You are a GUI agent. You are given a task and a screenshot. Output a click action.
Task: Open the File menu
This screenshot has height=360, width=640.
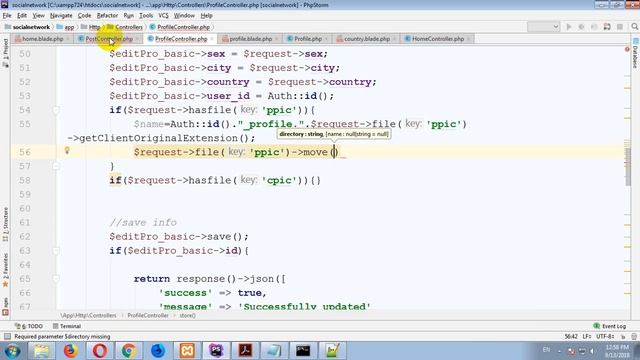pyautogui.click(x=7, y=16)
